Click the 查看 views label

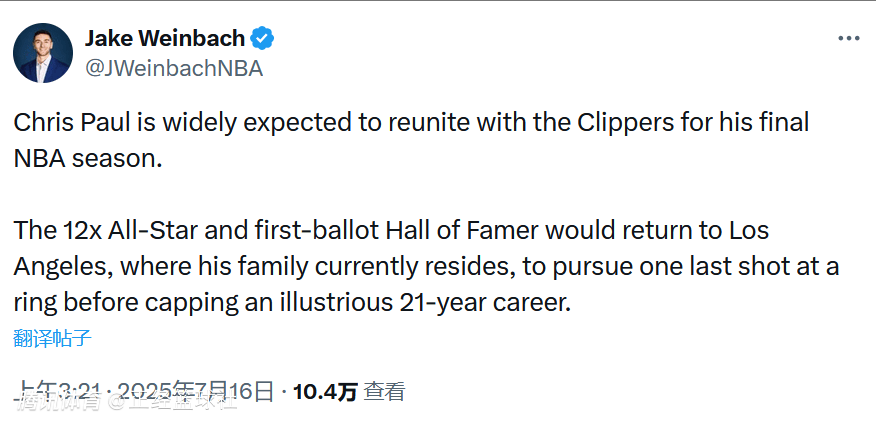click(384, 392)
